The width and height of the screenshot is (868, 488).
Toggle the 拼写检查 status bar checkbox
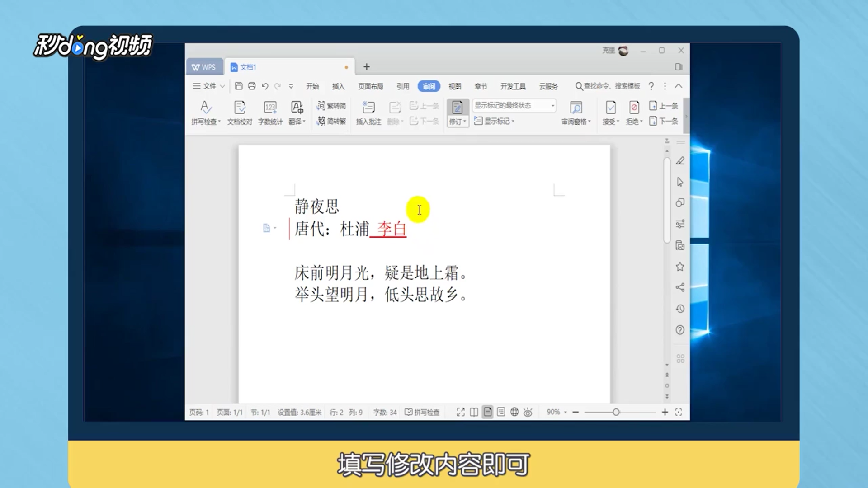[422, 412]
